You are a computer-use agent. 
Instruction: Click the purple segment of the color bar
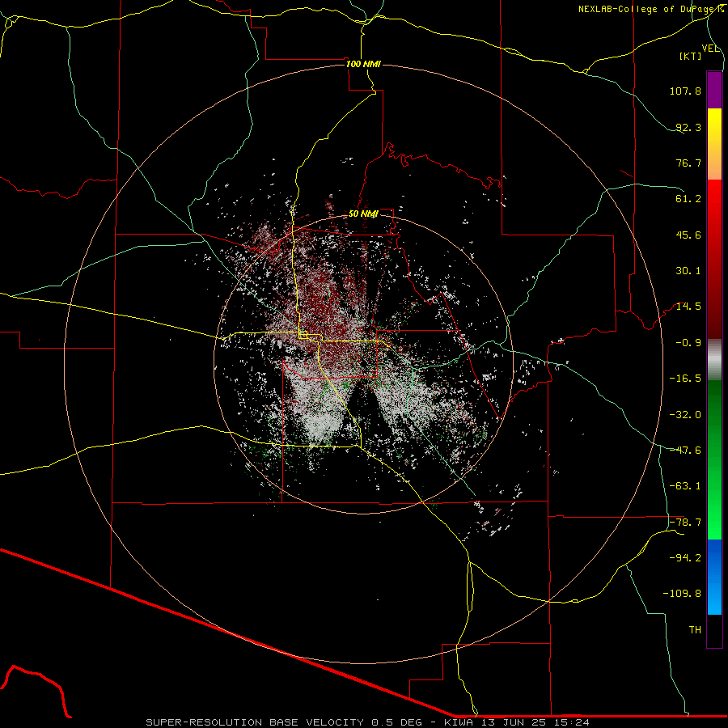pos(714,90)
